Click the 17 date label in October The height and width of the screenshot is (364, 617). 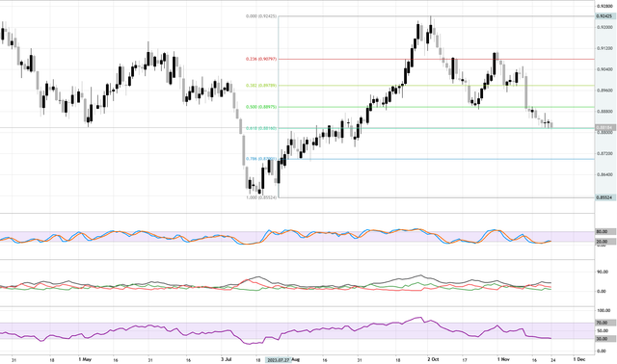pyautogui.click(x=465, y=359)
